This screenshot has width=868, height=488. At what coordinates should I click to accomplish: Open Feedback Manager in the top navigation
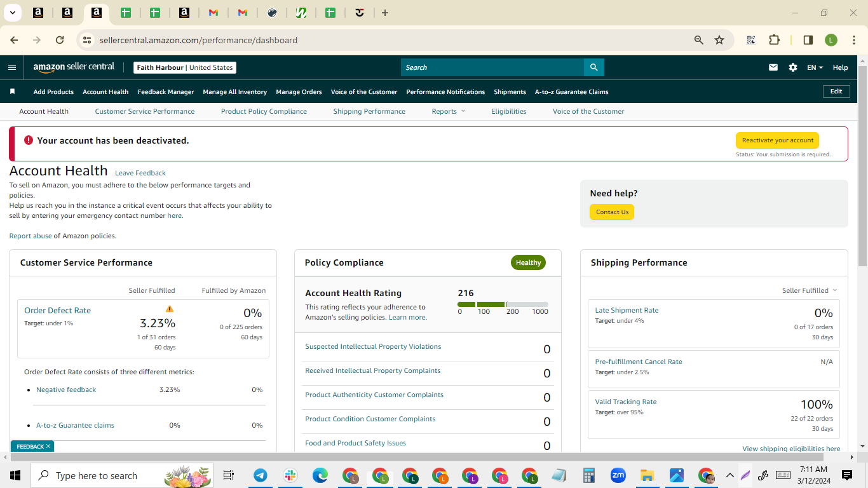pyautogui.click(x=166, y=91)
